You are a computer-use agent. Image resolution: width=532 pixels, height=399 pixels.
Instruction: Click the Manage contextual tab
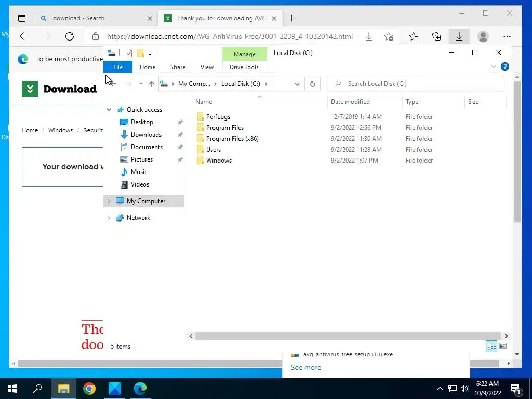(x=244, y=54)
